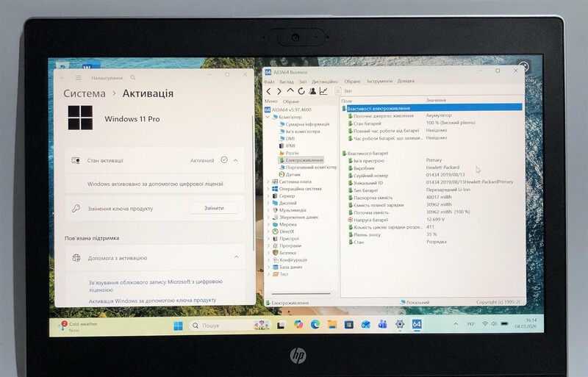The width and height of the screenshot is (588, 377).
Task: Expand the Дисплей tree node
Action: pos(268,204)
